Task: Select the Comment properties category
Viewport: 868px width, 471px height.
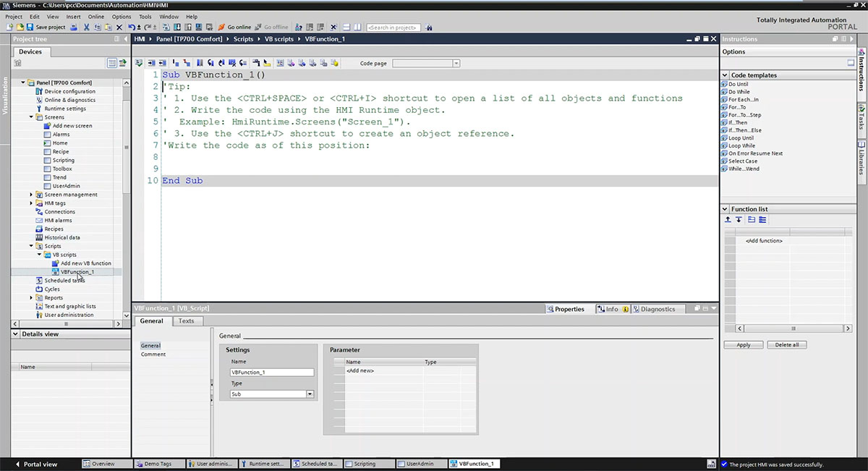Action: (153, 355)
